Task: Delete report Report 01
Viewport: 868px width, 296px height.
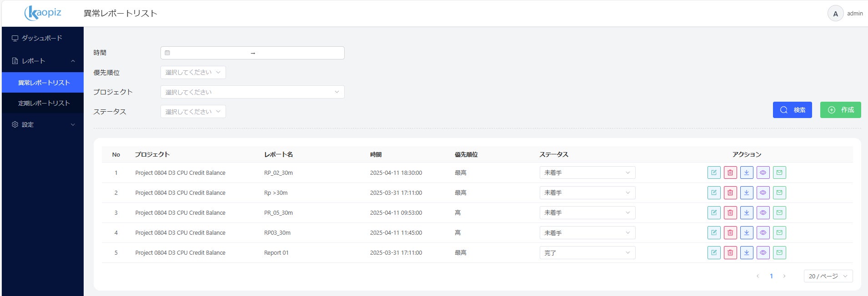Action: tap(730, 252)
